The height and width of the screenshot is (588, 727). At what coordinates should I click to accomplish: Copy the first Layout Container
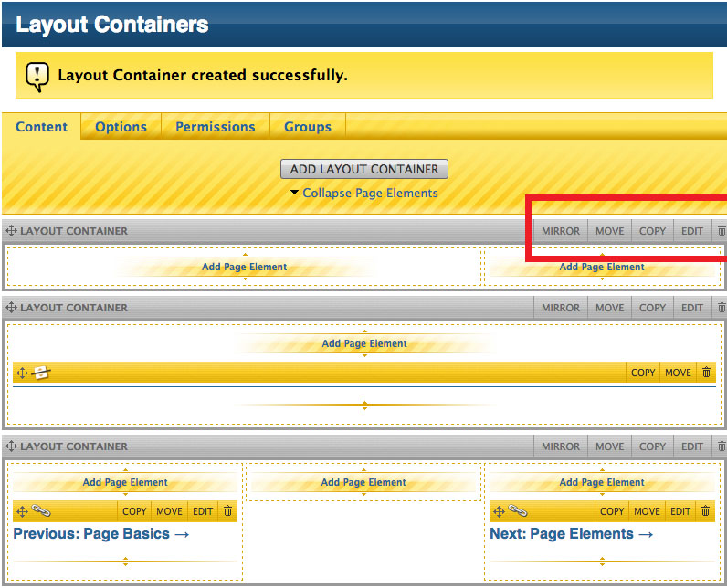click(x=652, y=231)
